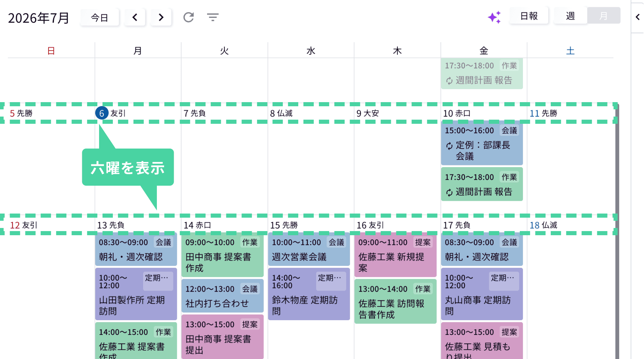Select the 月 view tab

603,16
